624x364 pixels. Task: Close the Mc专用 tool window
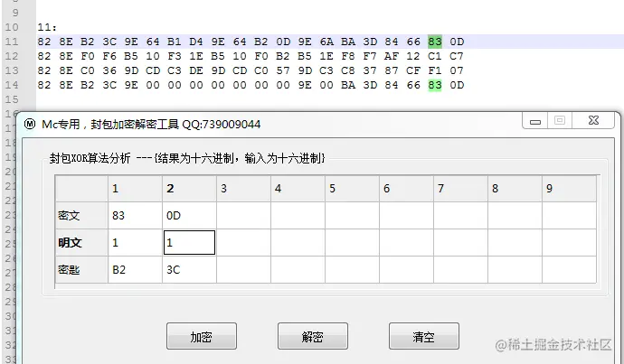click(593, 120)
